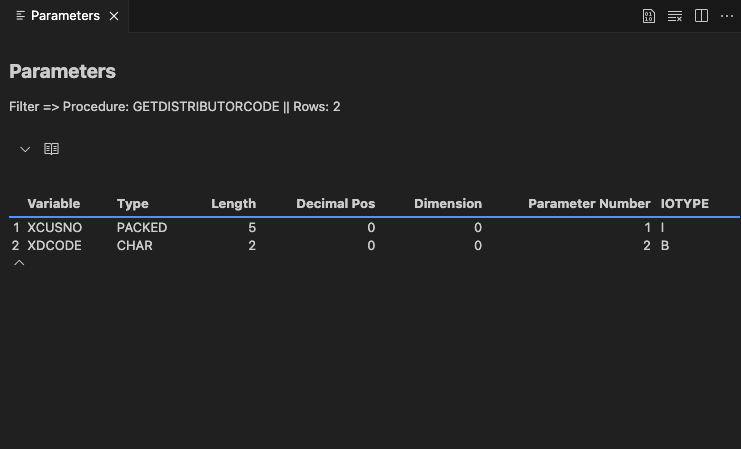Viewport: 741px width, 449px height.
Task: Collapse using the chevron-up below the table
Action: pos(18,263)
